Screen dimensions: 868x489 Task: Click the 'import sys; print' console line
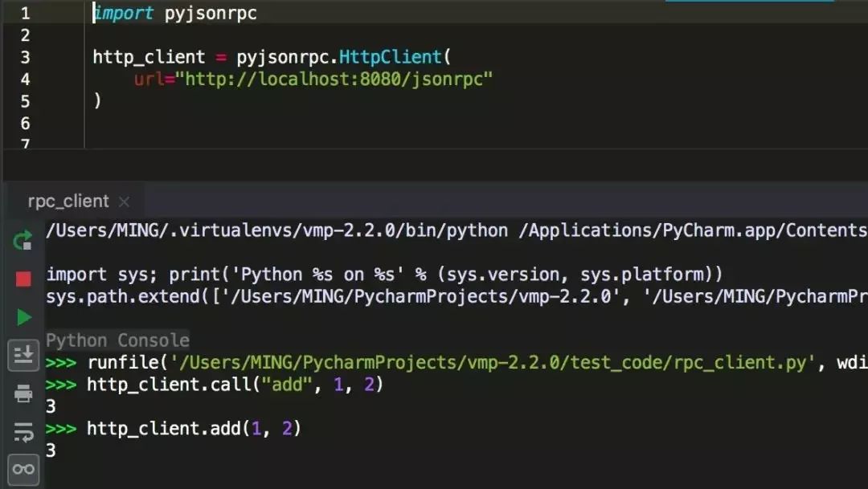coord(384,275)
